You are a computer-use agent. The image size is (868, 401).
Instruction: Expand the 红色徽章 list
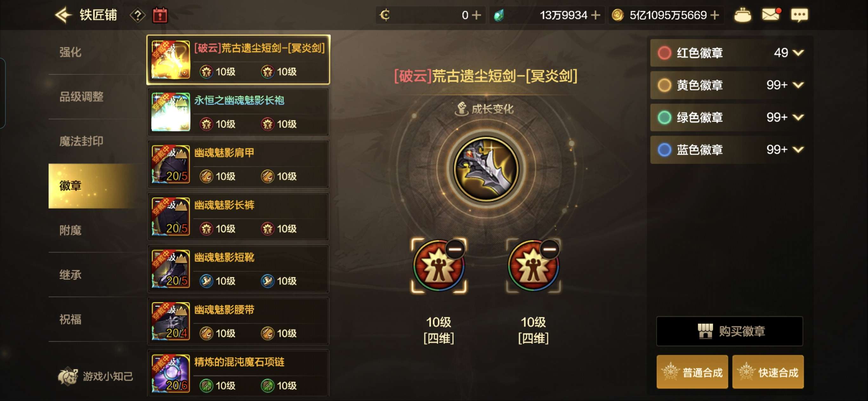(x=798, y=53)
